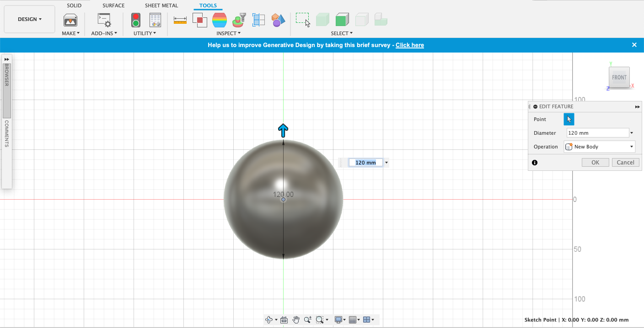Viewport: 644px width, 328px height.
Task: Click the blue diameter manipulator arrow
Action: pos(283,130)
